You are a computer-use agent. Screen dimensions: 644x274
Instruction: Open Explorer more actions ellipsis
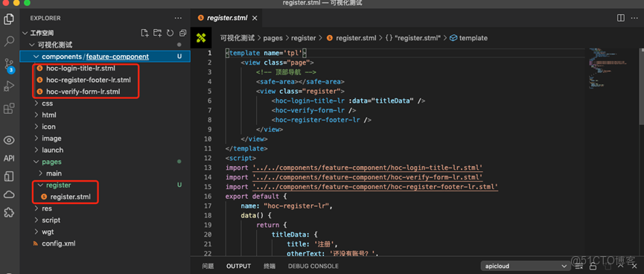click(178, 18)
